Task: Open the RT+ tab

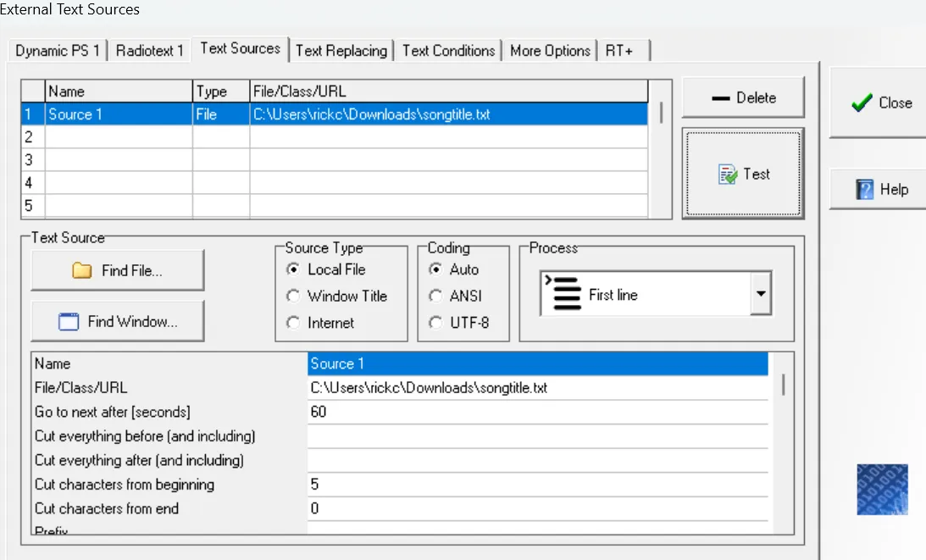Action: click(619, 51)
